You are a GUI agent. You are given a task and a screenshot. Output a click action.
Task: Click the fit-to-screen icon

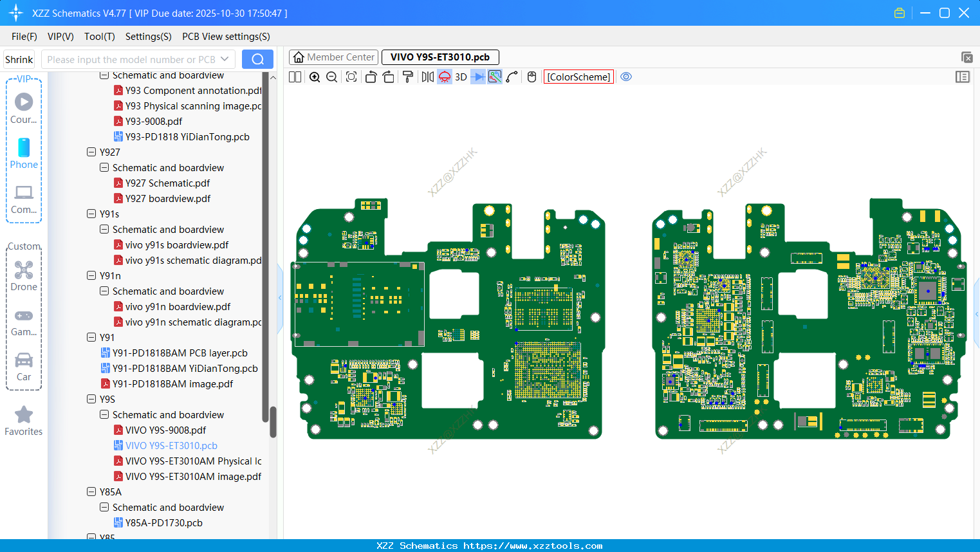[351, 77]
